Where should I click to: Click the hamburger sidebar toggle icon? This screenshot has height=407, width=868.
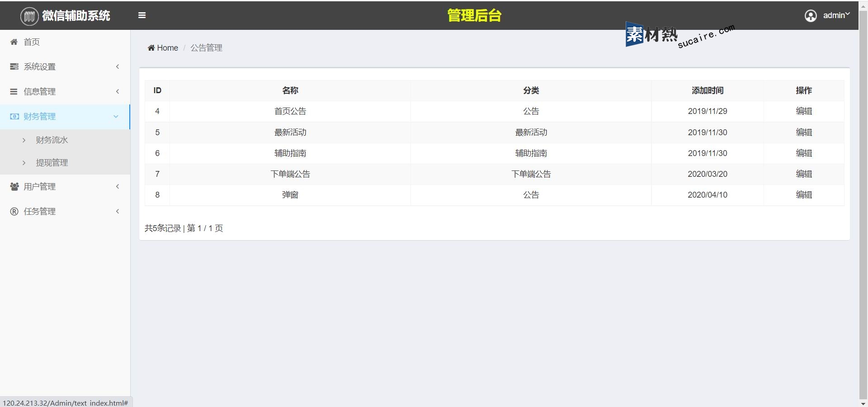click(142, 15)
